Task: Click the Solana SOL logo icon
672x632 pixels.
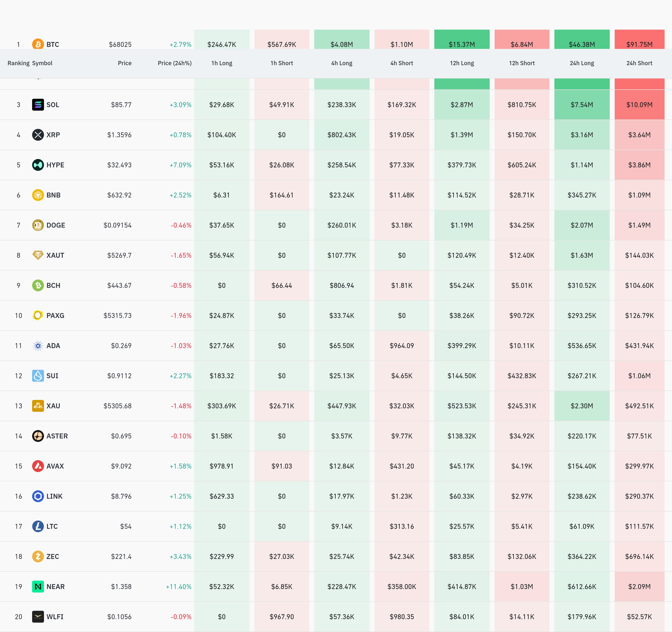Action: point(38,105)
